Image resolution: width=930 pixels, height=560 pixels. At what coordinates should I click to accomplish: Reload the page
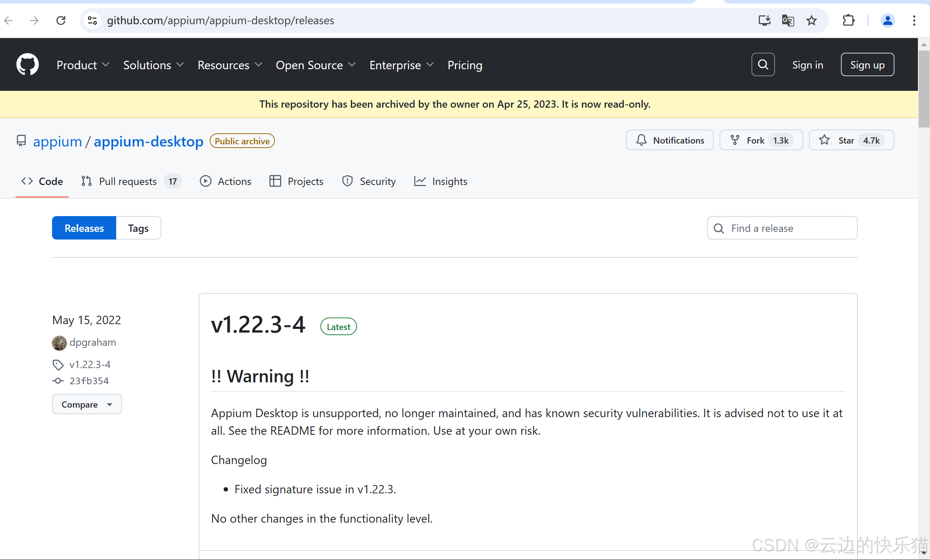(61, 21)
